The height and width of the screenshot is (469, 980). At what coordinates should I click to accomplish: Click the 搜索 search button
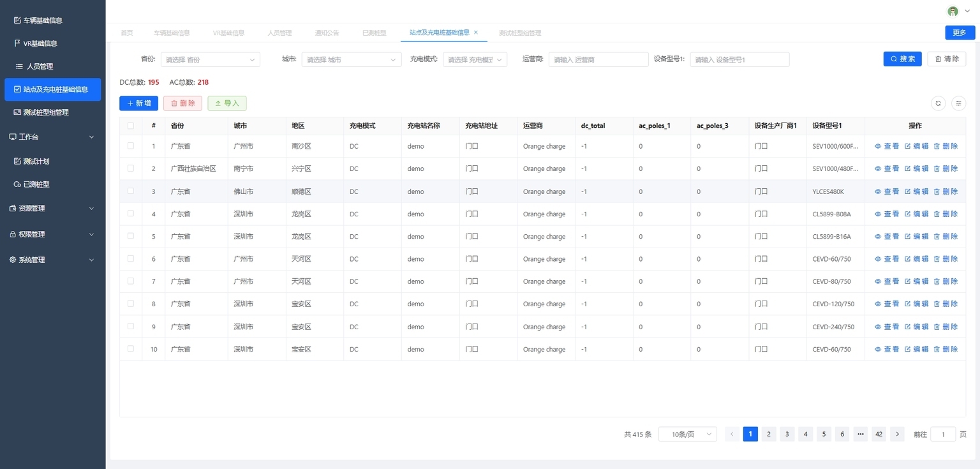pyautogui.click(x=902, y=59)
